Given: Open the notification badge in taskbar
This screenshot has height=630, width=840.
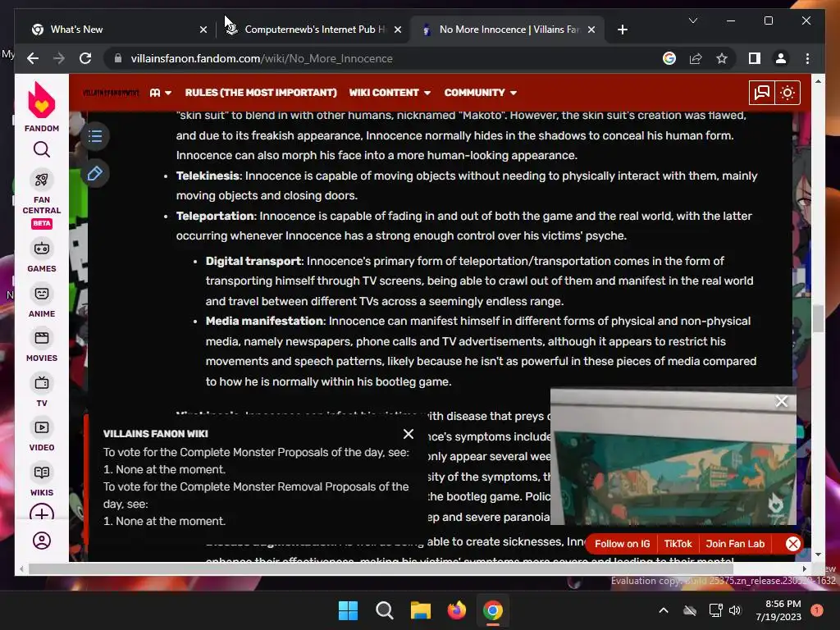Looking at the screenshot, I should pyautogui.click(x=816, y=610).
